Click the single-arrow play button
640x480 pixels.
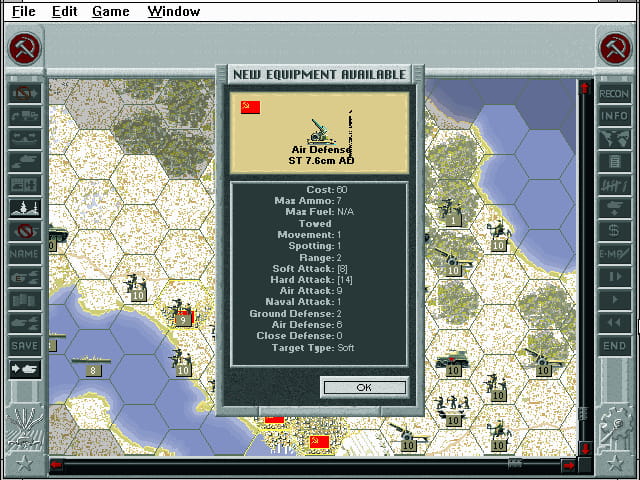(x=614, y=300)
